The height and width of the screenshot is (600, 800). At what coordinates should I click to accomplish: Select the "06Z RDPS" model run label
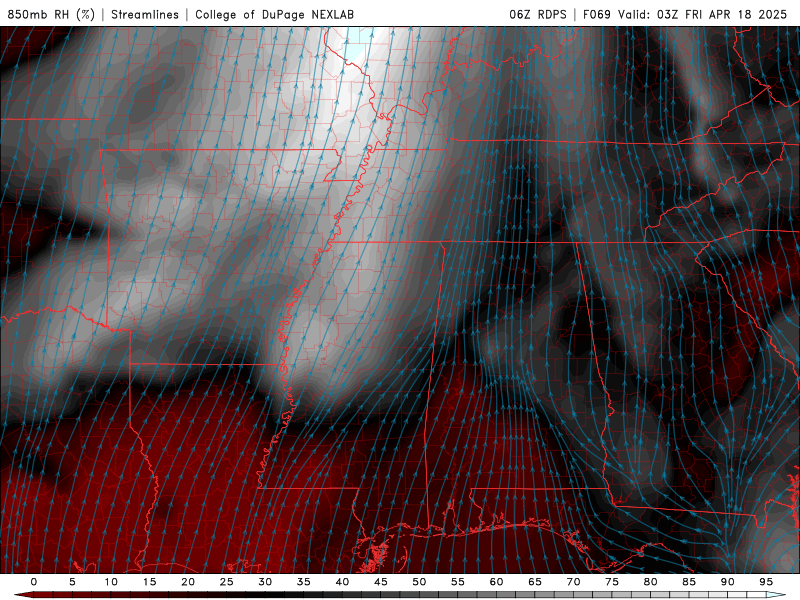point(538,14)
